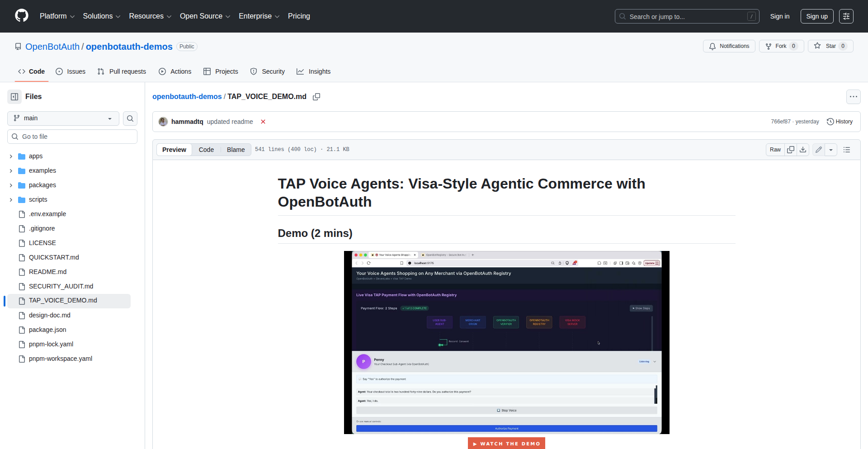This screenshot has height=449, width=868.
Task: Download the raw file
Action: pyautogui.click(x=803, y=149)
